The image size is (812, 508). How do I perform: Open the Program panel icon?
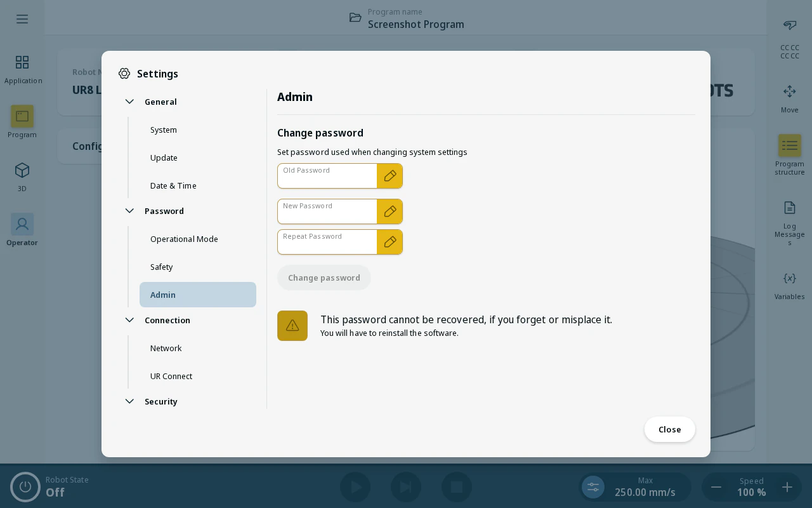(22, 116)
